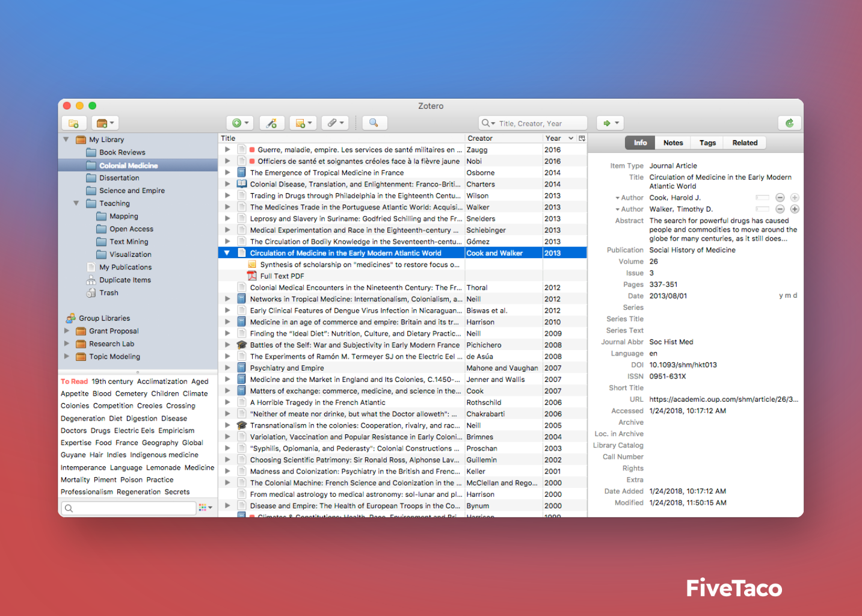Click the Group Libraries icon
The height and width of the screenshot is (616, 862).
coord(71,318)
